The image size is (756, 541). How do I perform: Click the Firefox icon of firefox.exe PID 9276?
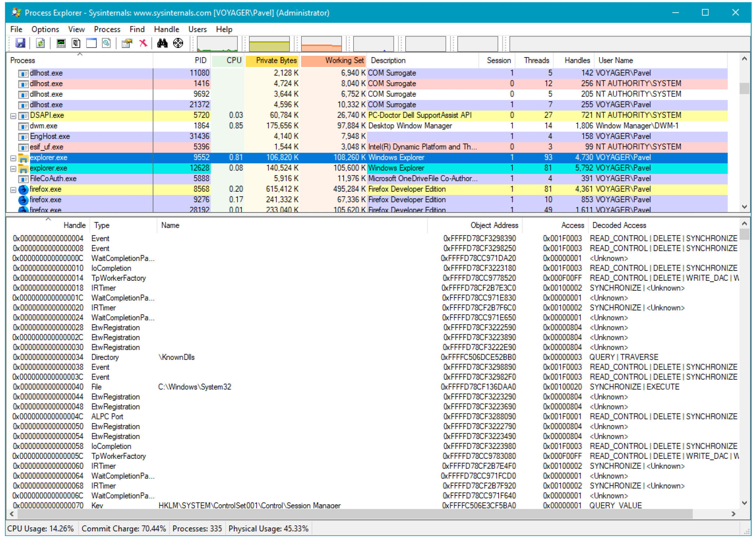click(23, 200)
